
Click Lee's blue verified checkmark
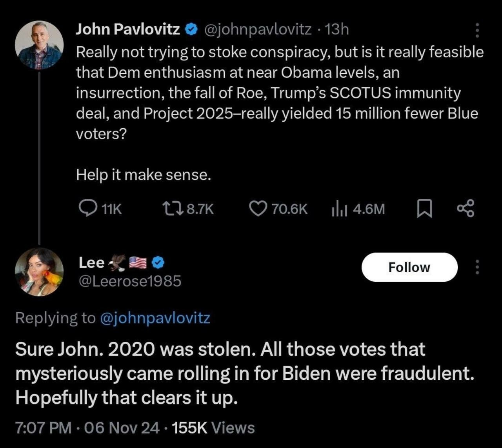pyautogui.click(x=158, y=262)
